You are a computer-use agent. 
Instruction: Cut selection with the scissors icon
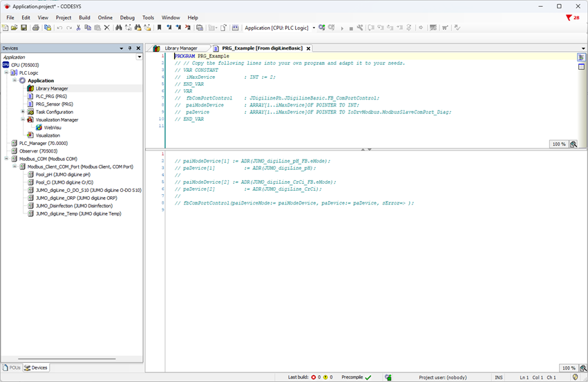pyautogui.click(x=78, y=28)
